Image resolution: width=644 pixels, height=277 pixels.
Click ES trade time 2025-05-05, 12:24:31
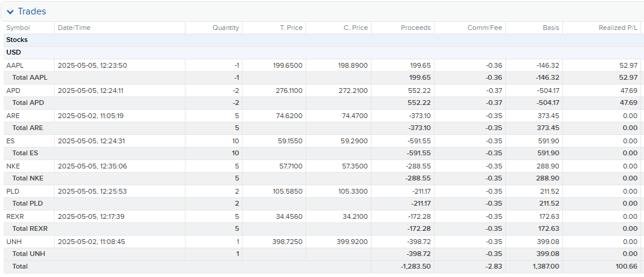coord(92,141)
